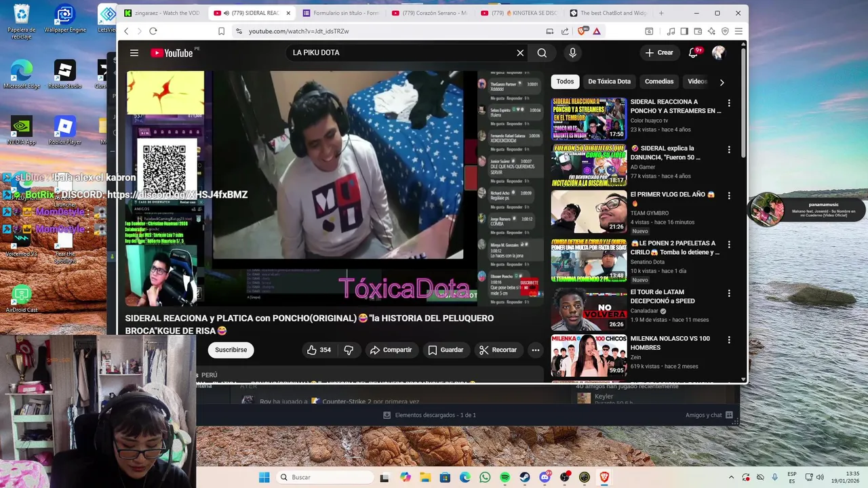Open the YouTube hamburger guide menu
The height and width of the screenshot is (488, 868).
tap(134, 53)
